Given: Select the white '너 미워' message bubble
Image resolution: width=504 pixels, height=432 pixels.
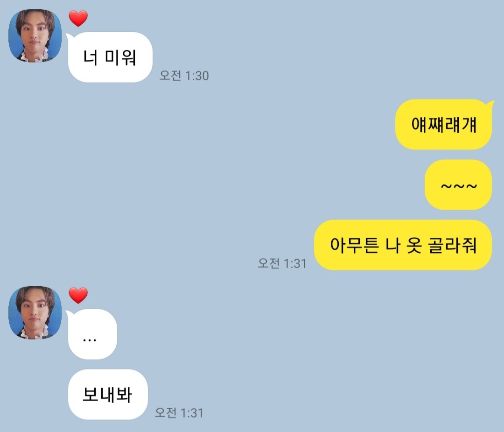Looking at the screenshot, I should 110,57.
